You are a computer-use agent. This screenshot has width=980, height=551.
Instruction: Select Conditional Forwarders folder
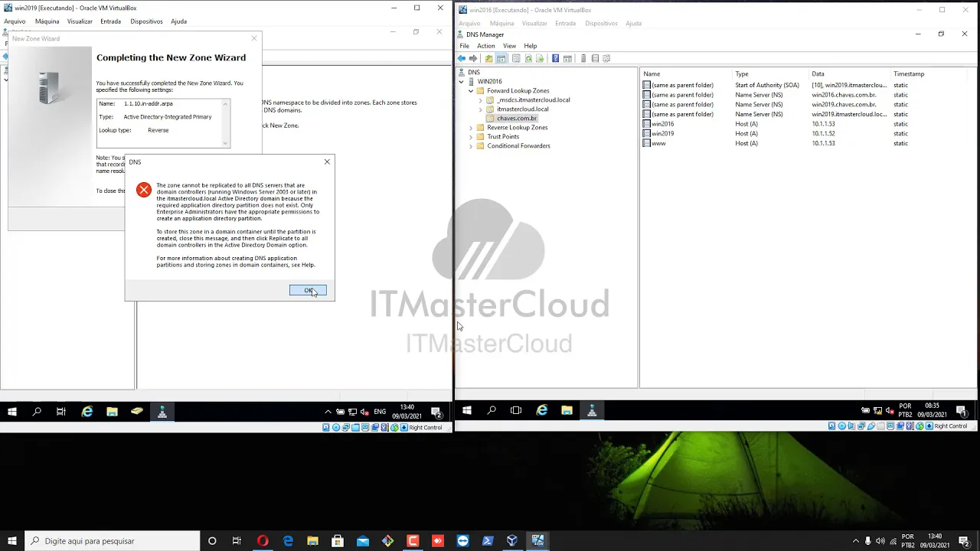[518, 145]
